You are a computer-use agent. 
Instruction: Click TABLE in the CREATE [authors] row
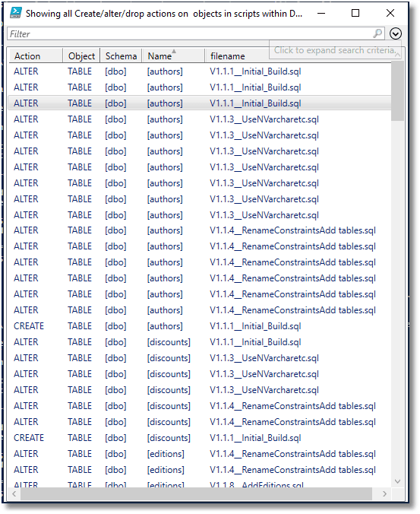coord(80,326)
